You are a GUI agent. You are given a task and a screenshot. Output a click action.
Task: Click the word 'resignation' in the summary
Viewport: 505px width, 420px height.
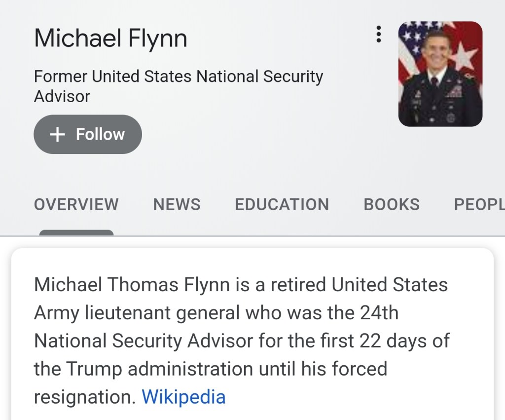pos(84,397)
